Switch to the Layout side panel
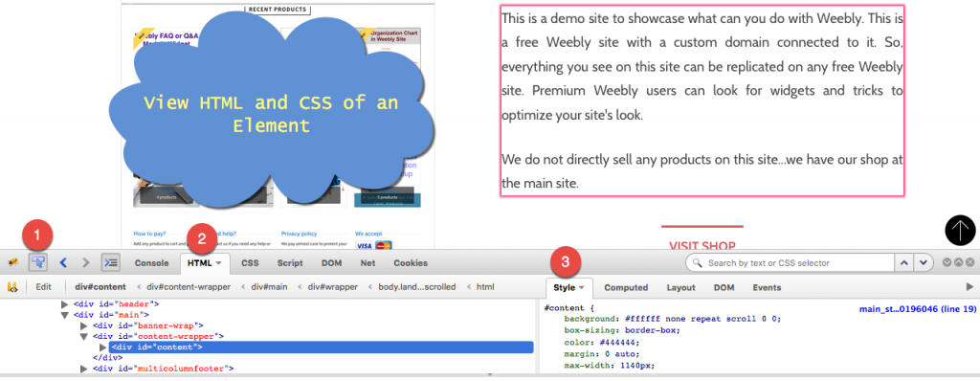The image size is (980, 381). (x=680, y=288)
